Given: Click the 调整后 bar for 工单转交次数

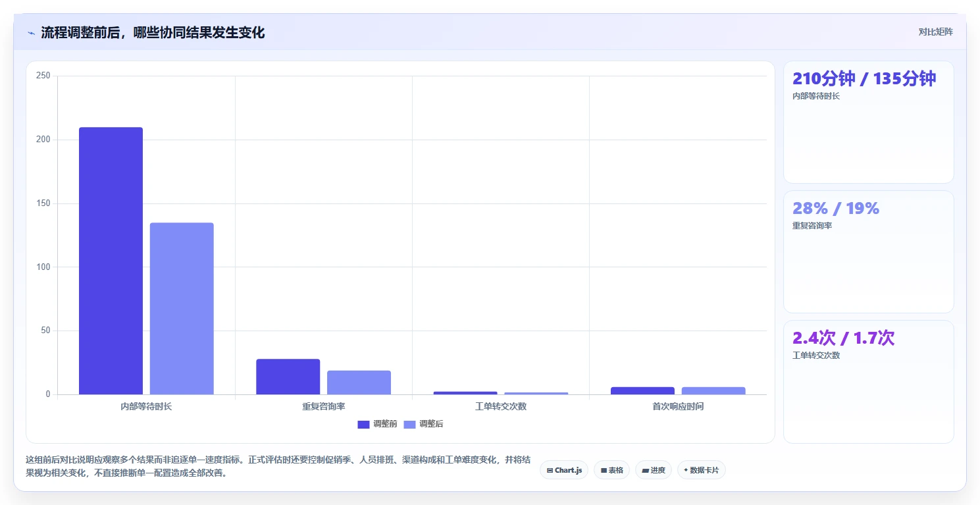Looking at the screenshot, I should pos(536,393).
